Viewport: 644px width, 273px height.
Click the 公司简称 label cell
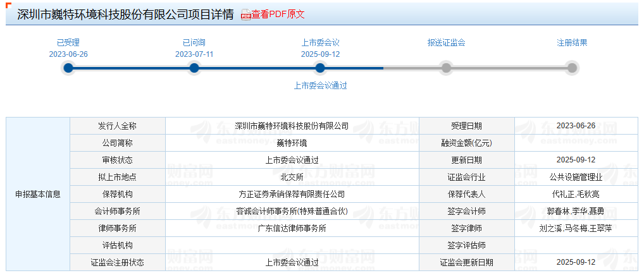[x=118, y=143]
